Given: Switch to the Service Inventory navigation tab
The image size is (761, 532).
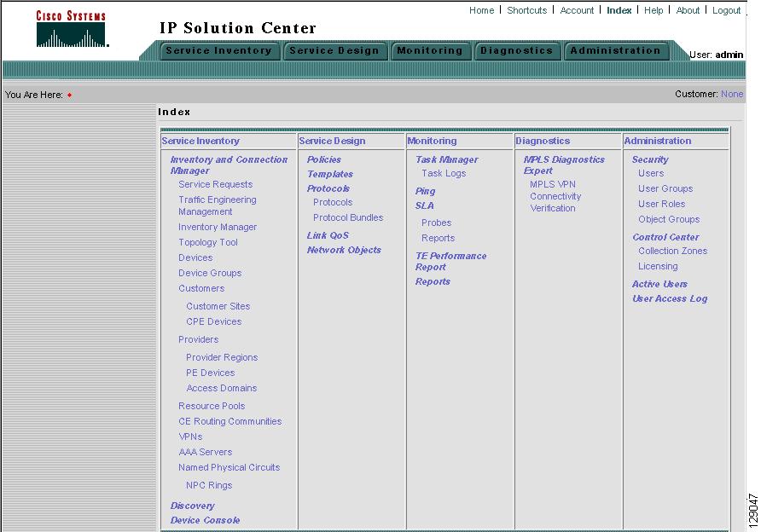Looking at the screenshot, I should pos(219,50).
